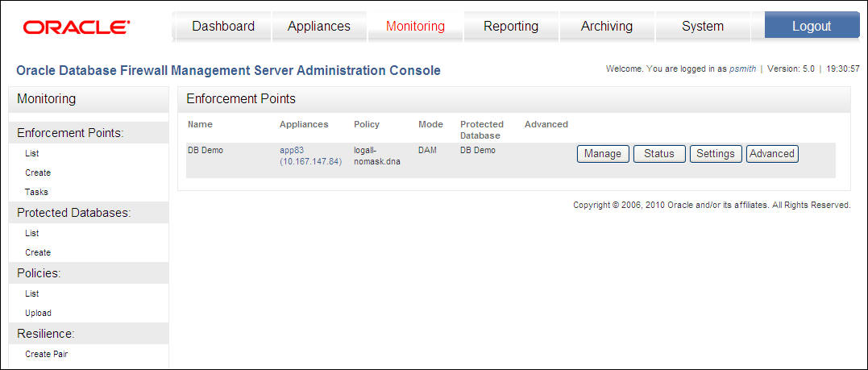This screenshot has height=370, width=868.
Task: Click the Monitoring sidebar heading
Action: 47,99
